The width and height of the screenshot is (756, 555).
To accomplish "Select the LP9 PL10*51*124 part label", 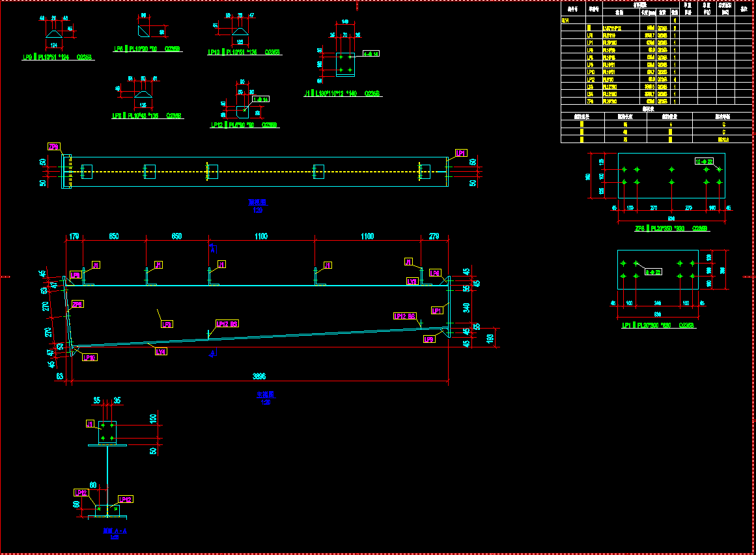I will click(x=57, y=57).
